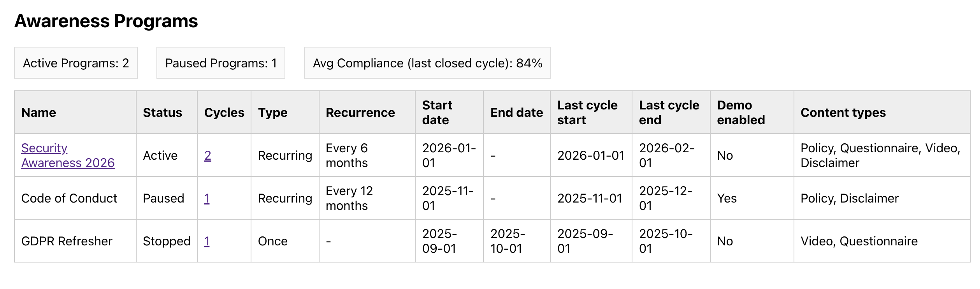Click the End date column header

pos(516,113)
